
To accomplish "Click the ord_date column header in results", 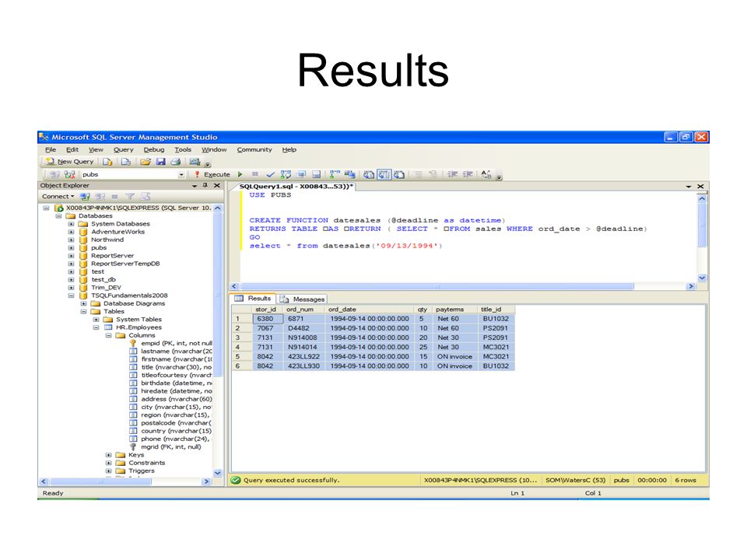I will [x=369, y=310].
